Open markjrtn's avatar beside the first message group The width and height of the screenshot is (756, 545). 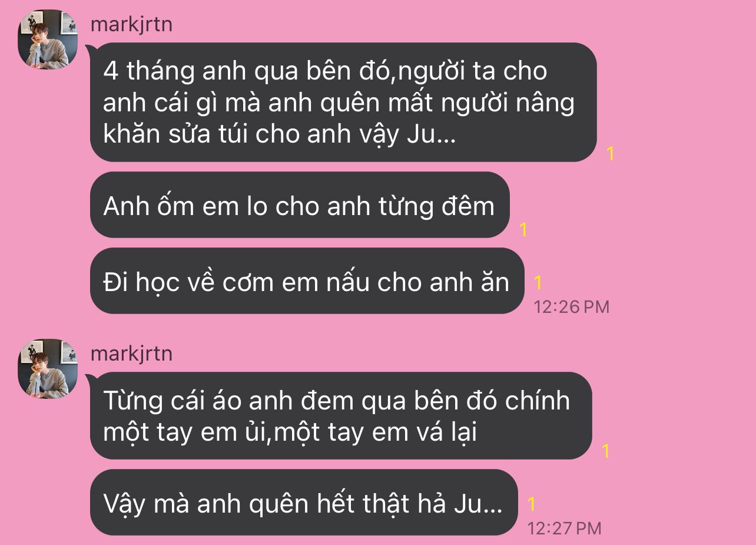(x=48, y=39)
